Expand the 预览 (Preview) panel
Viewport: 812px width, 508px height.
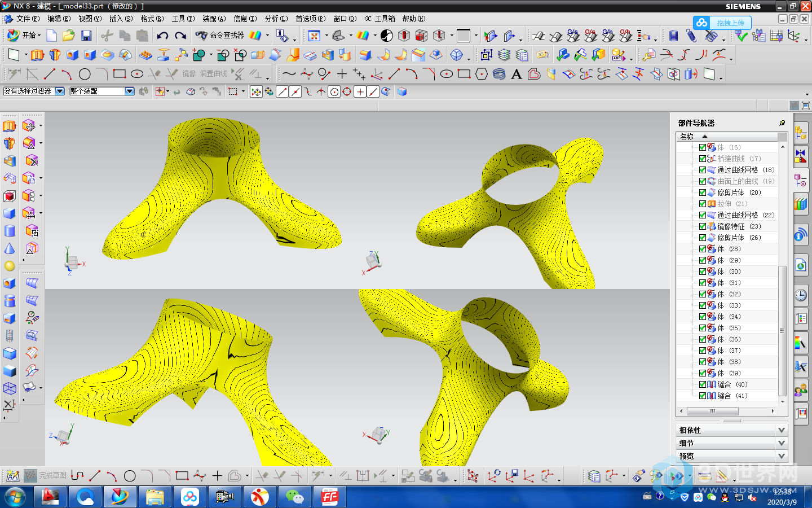(731, 456)
